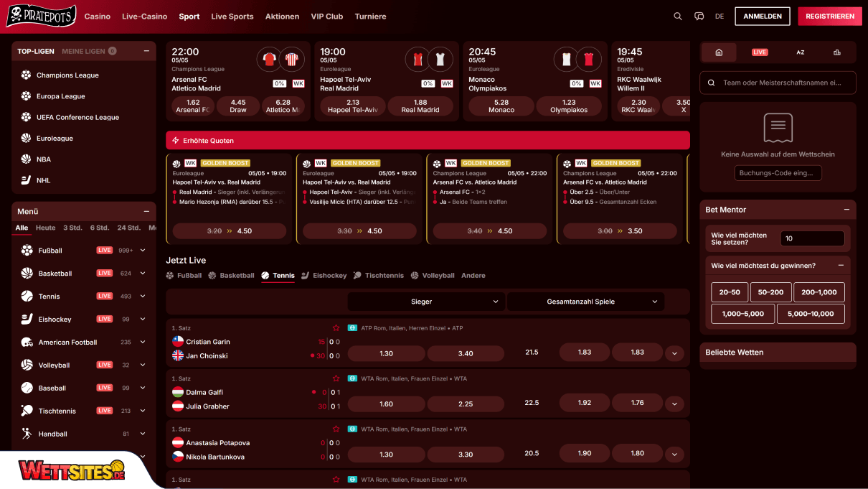The image size is (868, 489).
Task: Collapse the 'Wie viel möchtest du gewinnen?' section
Action: click(x=841, y=266)
